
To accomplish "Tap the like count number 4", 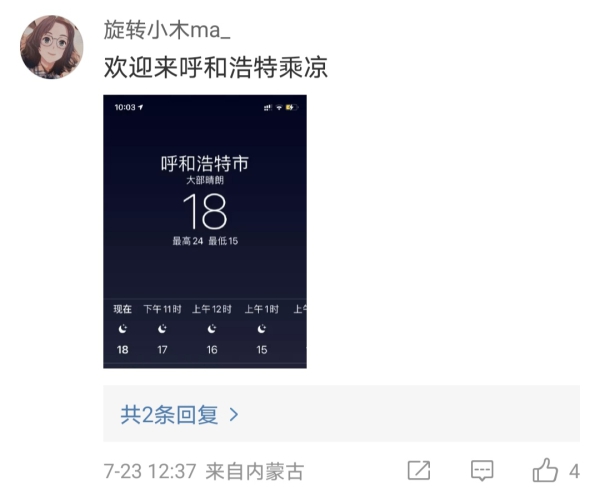I will tap(574, 471).
